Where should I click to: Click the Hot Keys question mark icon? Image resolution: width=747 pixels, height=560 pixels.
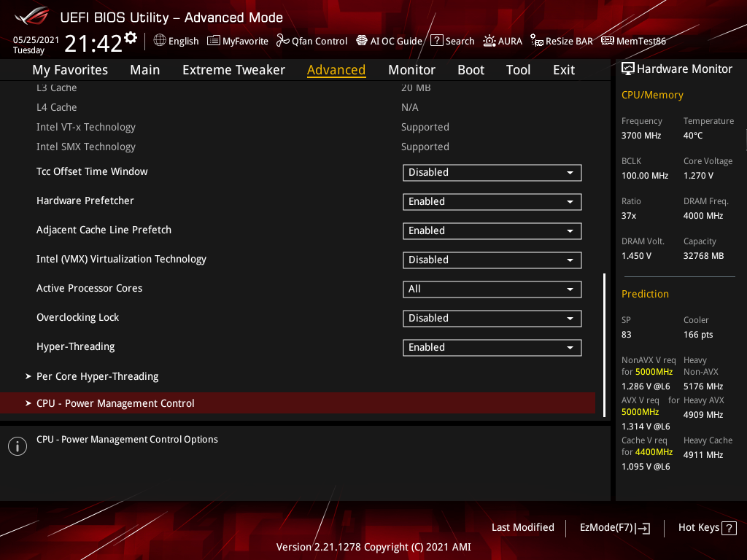729,528
